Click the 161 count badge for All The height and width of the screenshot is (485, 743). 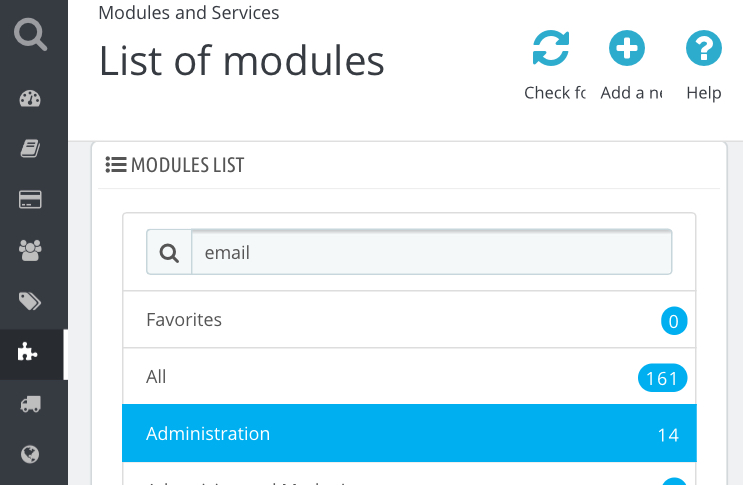(x=662, y=378)
